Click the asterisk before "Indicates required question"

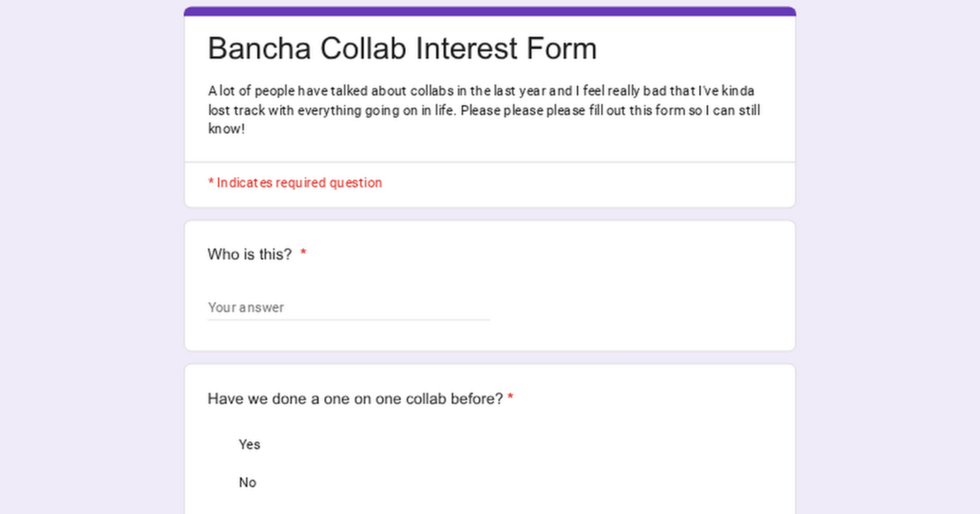(211, 182)
